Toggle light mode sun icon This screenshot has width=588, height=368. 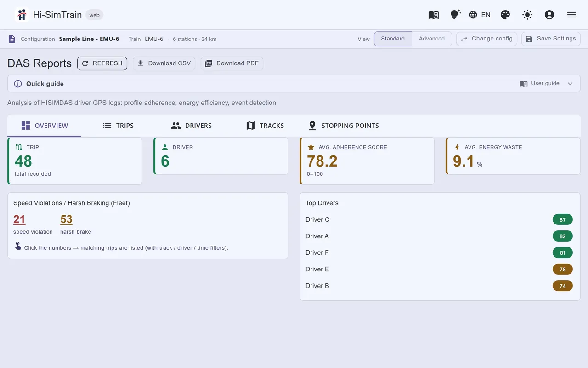[527, 15]
